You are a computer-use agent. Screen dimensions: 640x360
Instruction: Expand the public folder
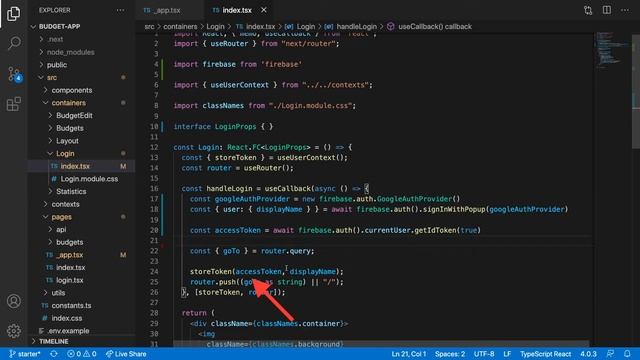(82, 64)
